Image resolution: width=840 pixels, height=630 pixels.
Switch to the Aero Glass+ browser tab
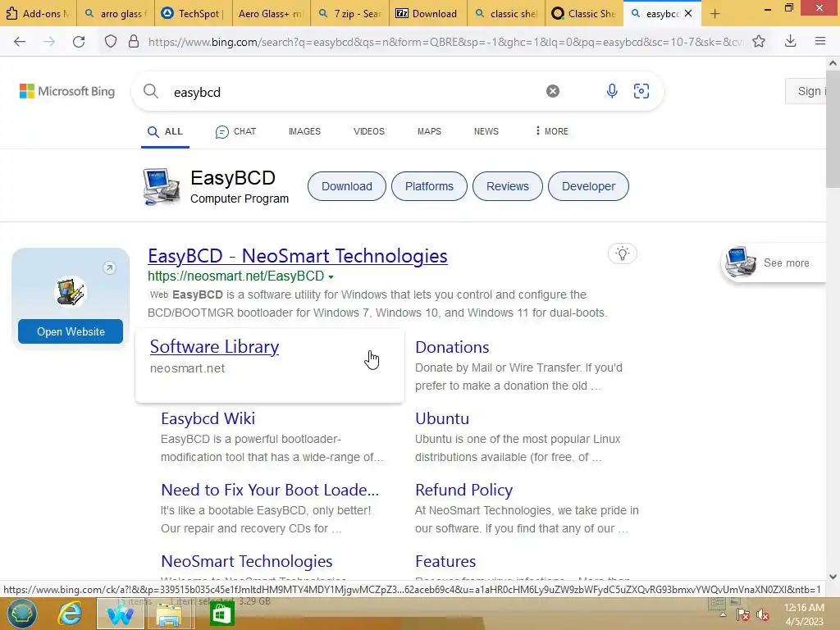tap(271, 13)
